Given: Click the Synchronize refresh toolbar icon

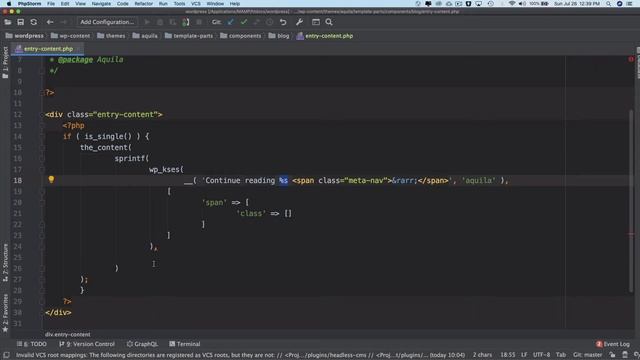Looking at the screenshot, I should coord(33,22).
